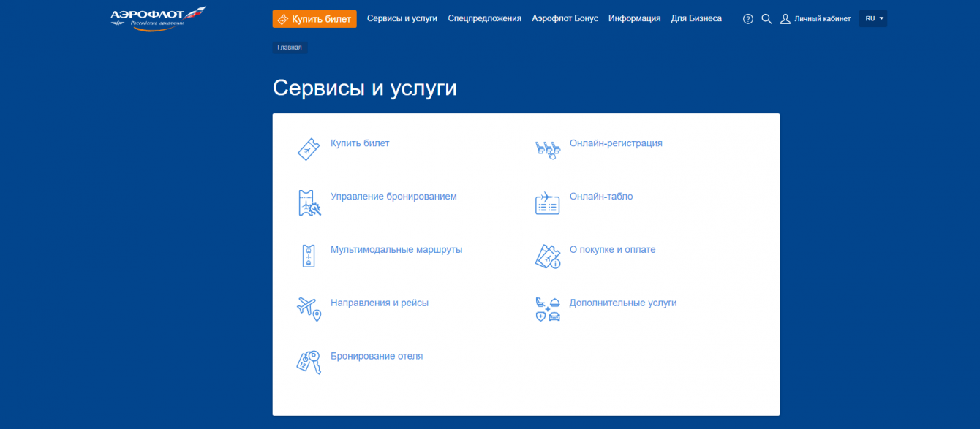Click the orange Купить билет button
The width and height of the screenshot is (980, 429).
(x=314, y=19)
